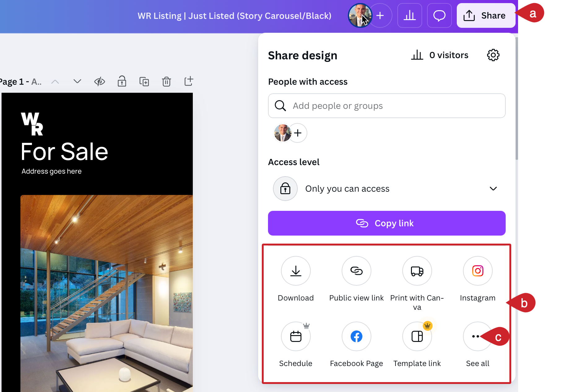Screen dimensions: 562x392
Task: Select the Download sharing option icon
Action: coord(296,271)
